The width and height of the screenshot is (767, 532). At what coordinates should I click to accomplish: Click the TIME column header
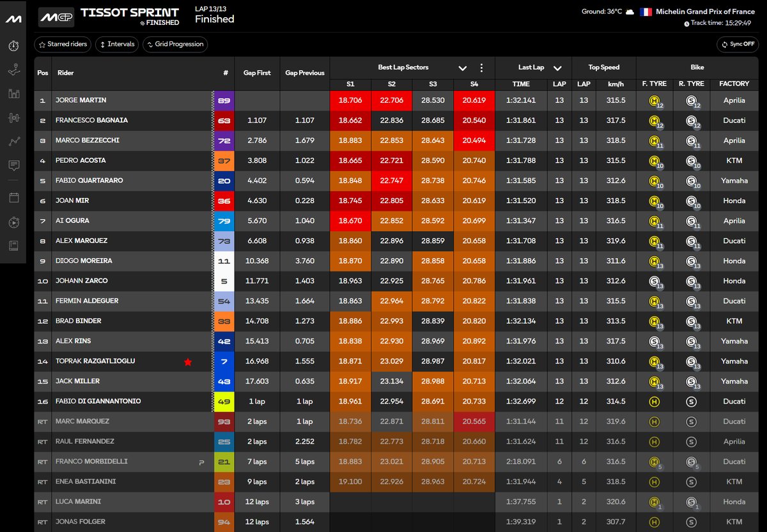pos(521,84)
